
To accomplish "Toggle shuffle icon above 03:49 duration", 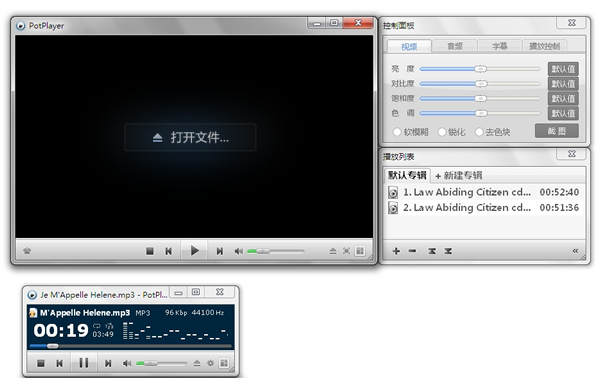I will tap(109, 326).
